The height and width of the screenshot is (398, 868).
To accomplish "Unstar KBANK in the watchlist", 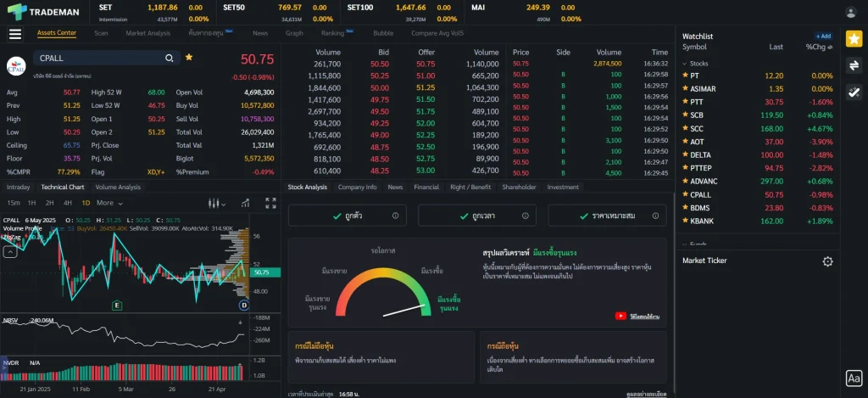I will [685, 221].
